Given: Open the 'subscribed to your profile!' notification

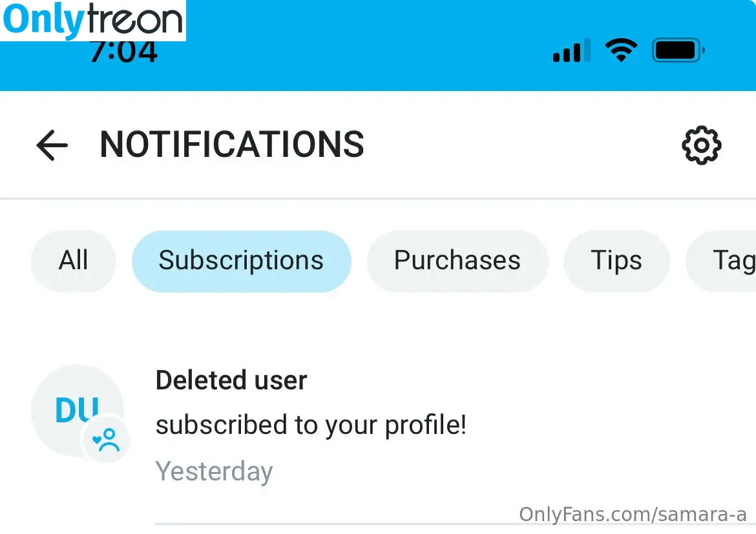Looking at the screenshot, I should pyautogui.click(x=311, y=425).
